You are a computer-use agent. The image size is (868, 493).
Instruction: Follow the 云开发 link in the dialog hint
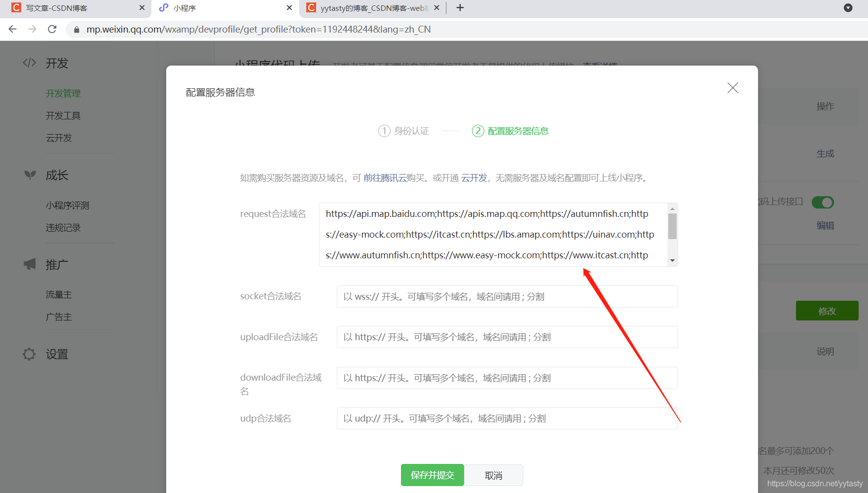(474, 177)
